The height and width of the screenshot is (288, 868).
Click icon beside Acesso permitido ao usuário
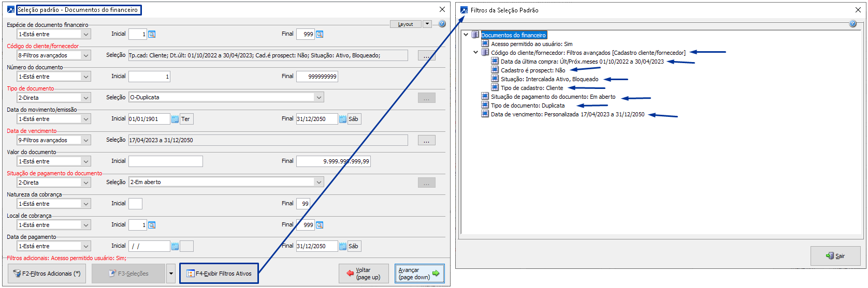485,43
